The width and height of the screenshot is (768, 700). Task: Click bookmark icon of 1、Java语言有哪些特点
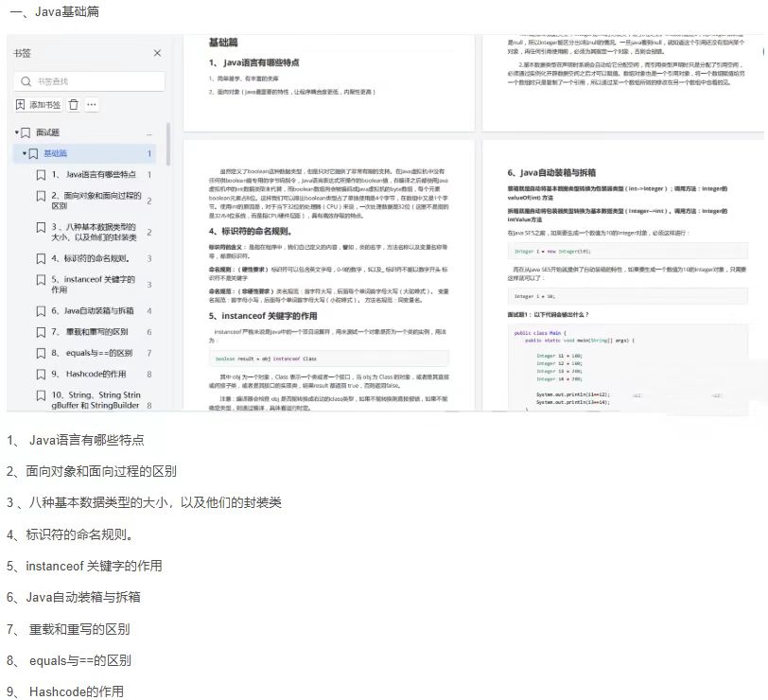coord(42,175)
